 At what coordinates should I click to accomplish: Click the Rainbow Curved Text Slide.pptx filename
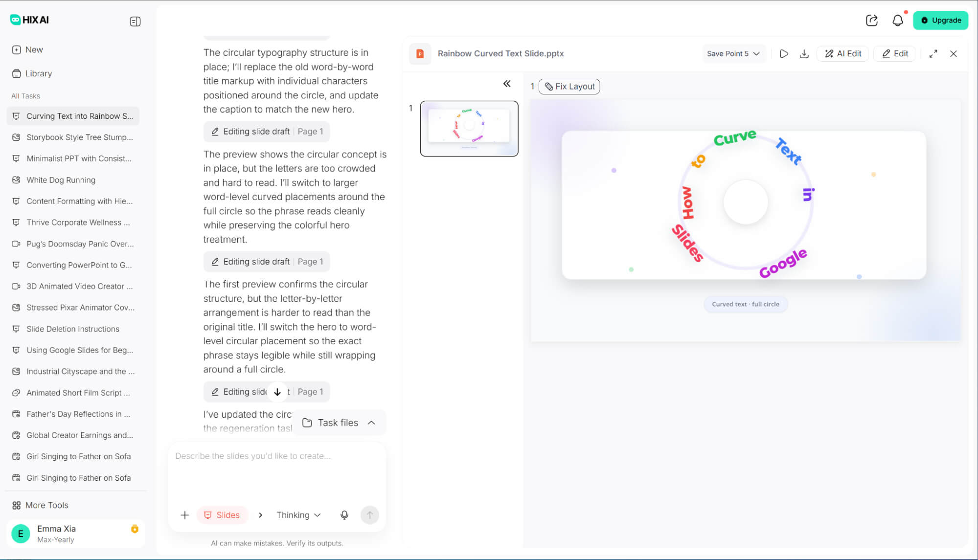click(500, 54)
